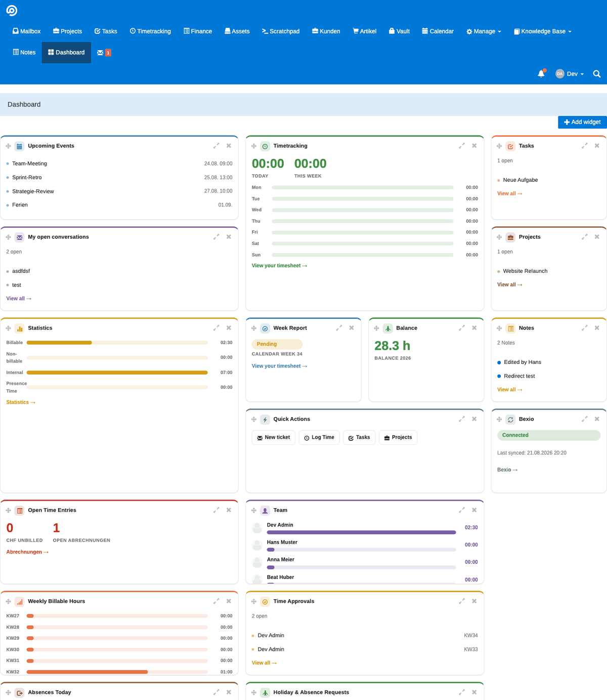
Task: Click the Quick Actions lightning icon
Action: (x=265, y=420)
